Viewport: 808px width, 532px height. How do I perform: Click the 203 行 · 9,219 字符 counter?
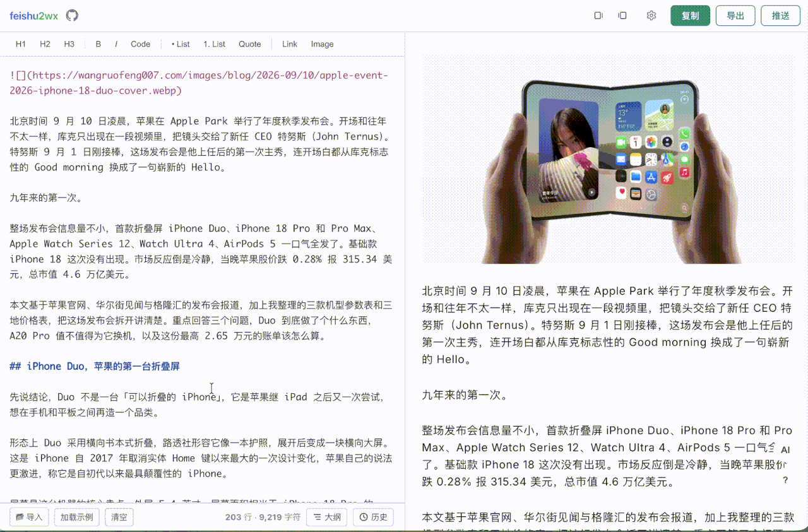[x=263, y=517]
